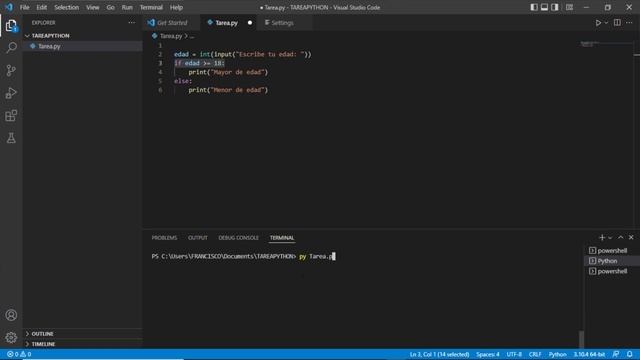This screenshot has width=640, height=360.
Task: Open the Testing flask icon
Action: (11, 138)
